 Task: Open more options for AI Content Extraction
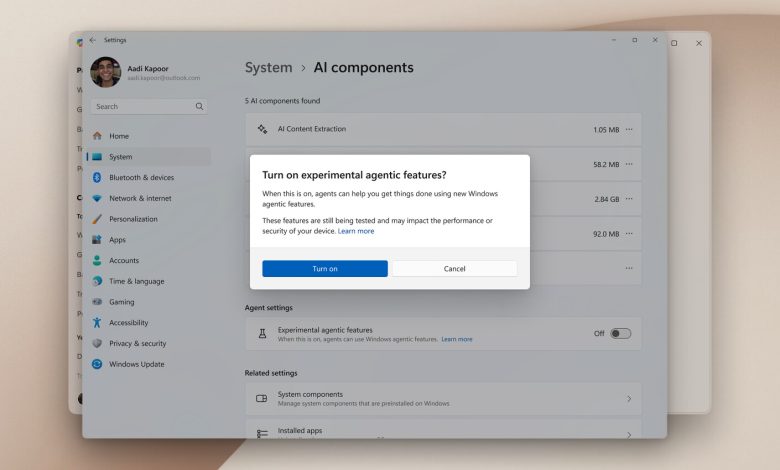pyautogui.click(x=629, y=130)
